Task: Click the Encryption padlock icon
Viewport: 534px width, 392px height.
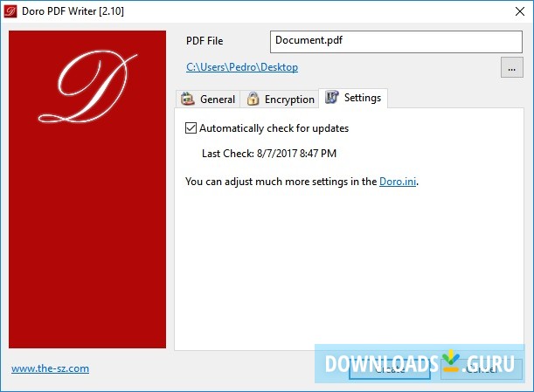Action: [253, 99]
